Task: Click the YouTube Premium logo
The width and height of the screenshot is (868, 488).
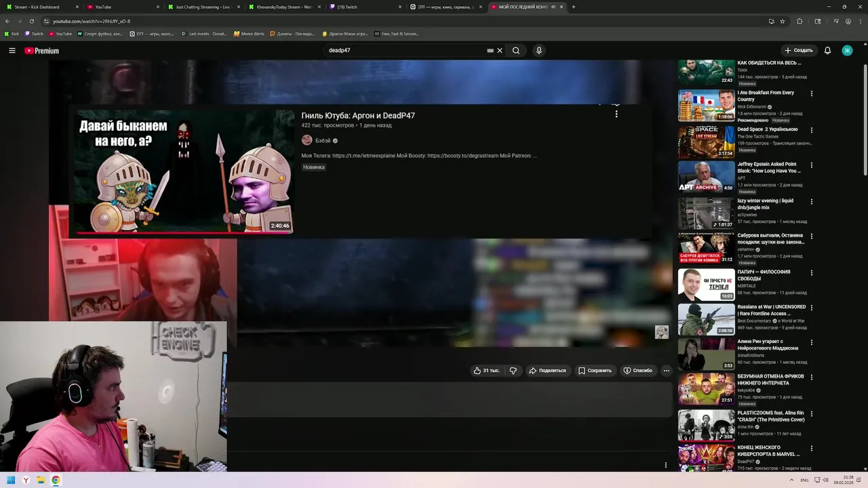Action: point(41,51)
